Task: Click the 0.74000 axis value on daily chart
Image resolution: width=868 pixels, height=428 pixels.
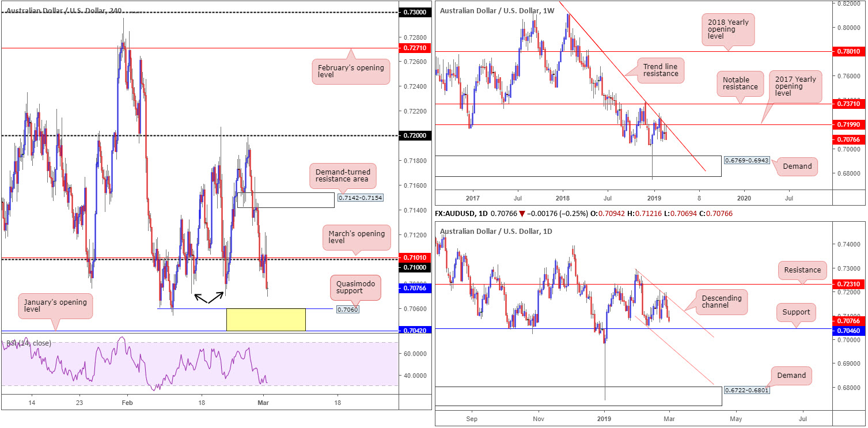Action: coord(850,244)
